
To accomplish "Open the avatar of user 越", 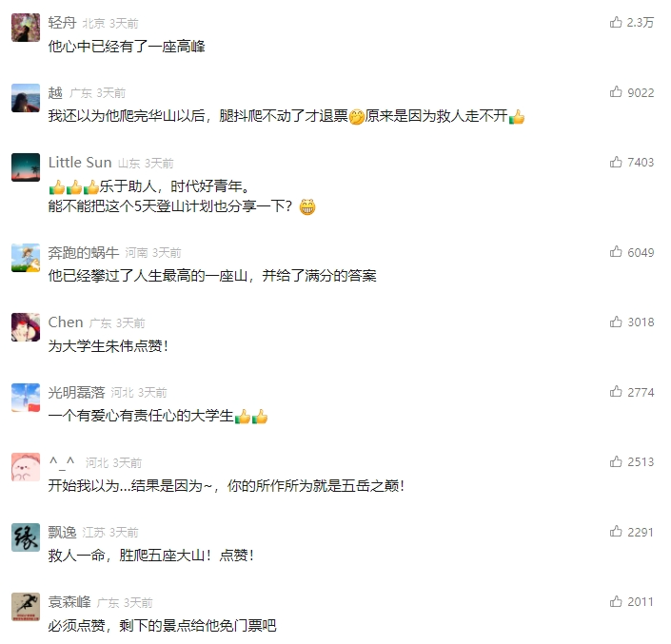I will (26, 97).
